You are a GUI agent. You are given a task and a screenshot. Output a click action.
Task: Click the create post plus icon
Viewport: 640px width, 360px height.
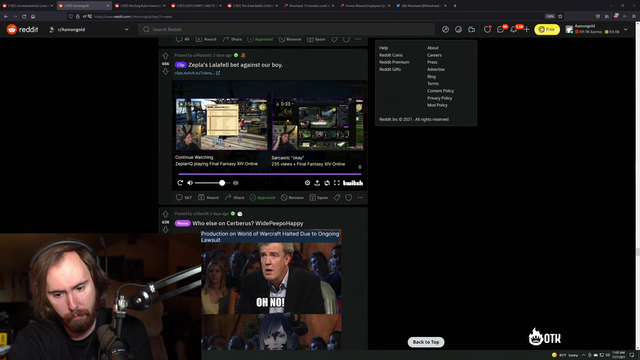click(x=527, y=29)
